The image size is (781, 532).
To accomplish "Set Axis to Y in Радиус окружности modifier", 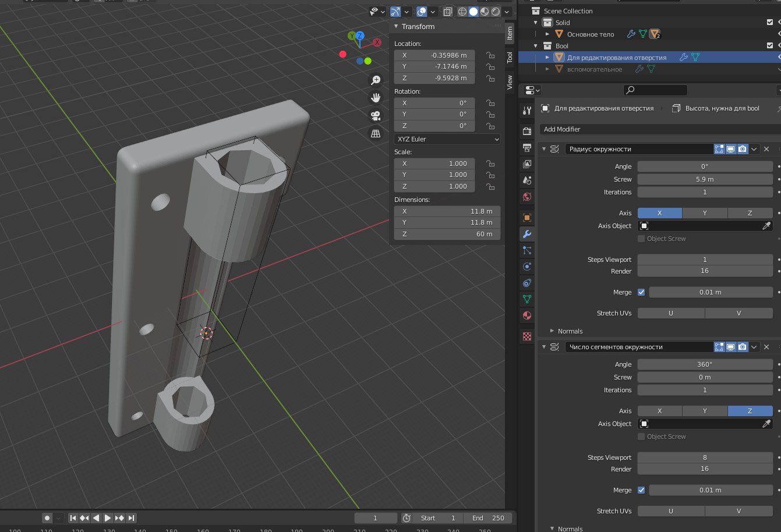I will tap(705, 213).
